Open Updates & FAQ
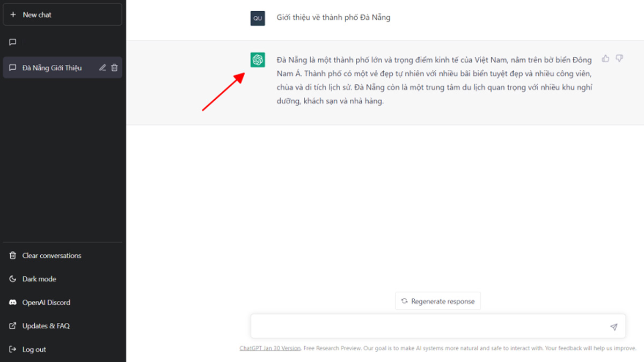 (46, 326)
